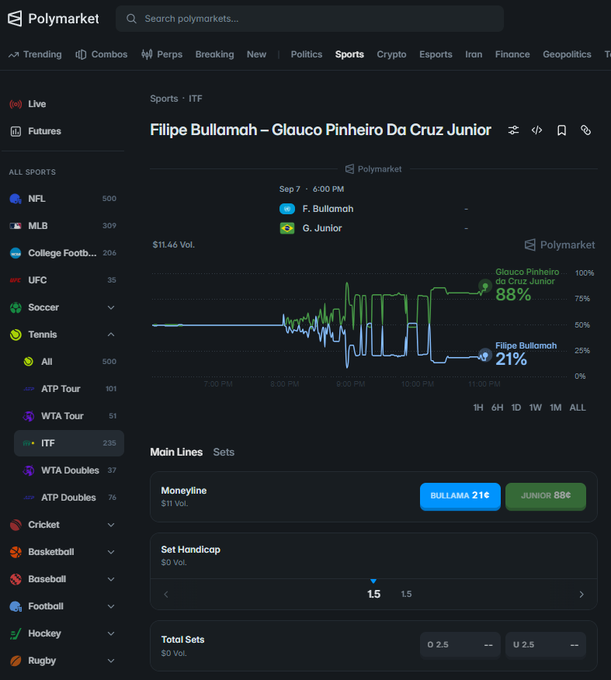The width and height of the screenshot is (611, 680).
Task: Click the Futures chart icon
Action: coord(16,131)
